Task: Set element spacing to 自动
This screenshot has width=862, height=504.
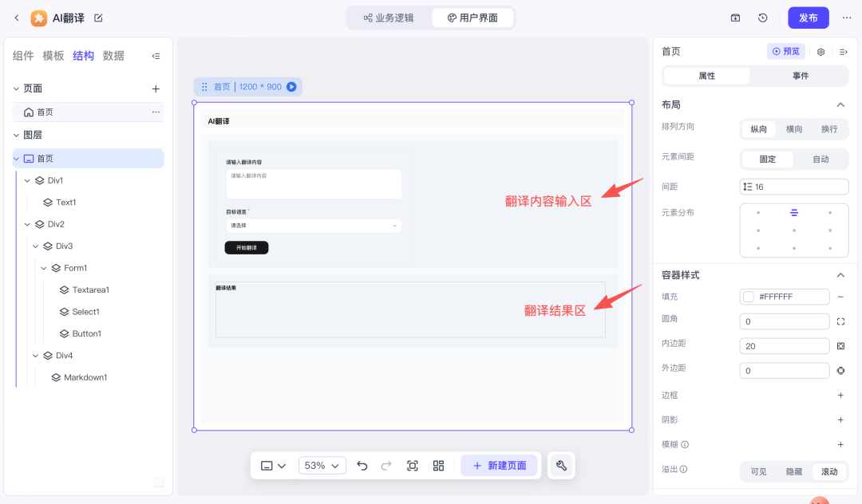Action: 820,159
